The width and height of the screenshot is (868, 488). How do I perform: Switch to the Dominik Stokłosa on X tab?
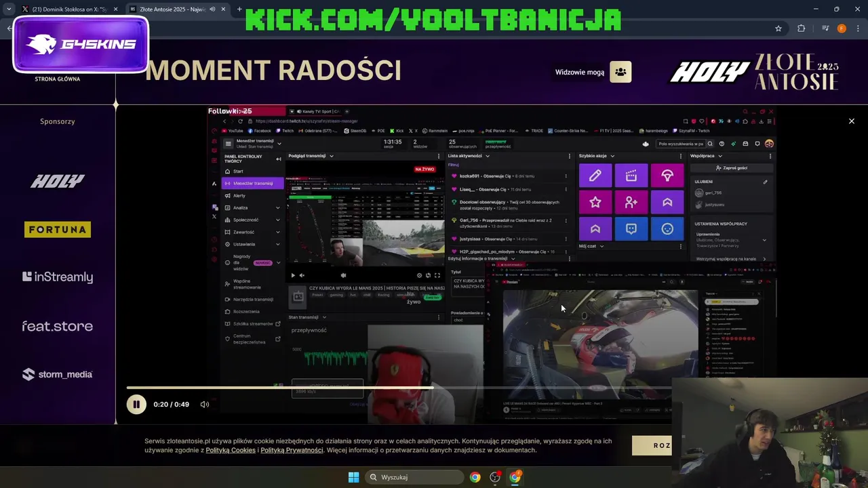click(x=68, y=9)
